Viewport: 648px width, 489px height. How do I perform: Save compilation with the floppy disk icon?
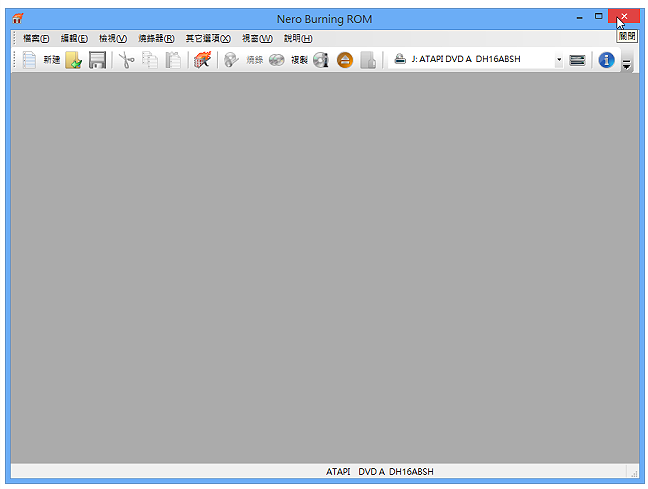point(97,60)
